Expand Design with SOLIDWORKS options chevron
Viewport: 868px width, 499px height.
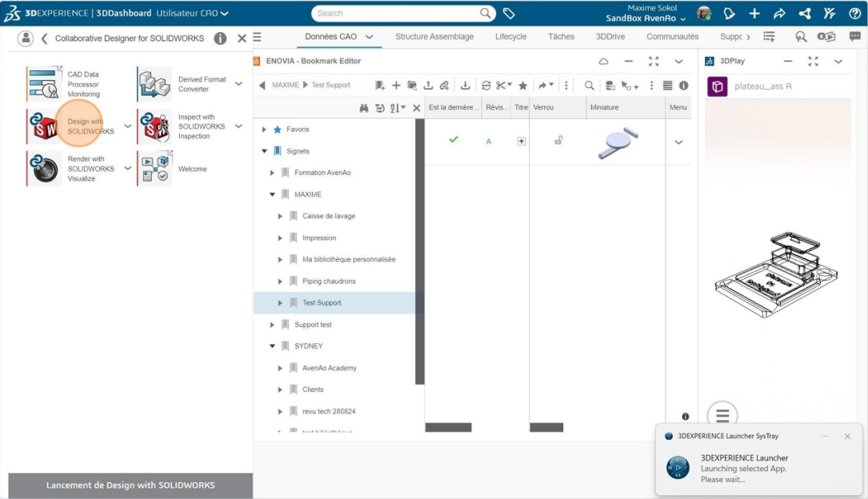pyautogui.click(x=128, y=126)
